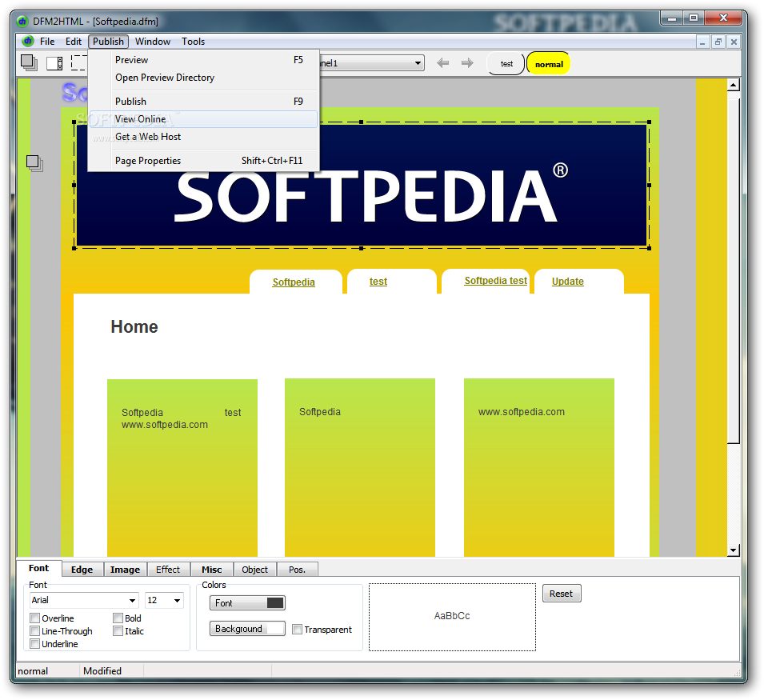Select the SOFTPEDIA banner image

(x=362, y=185)
